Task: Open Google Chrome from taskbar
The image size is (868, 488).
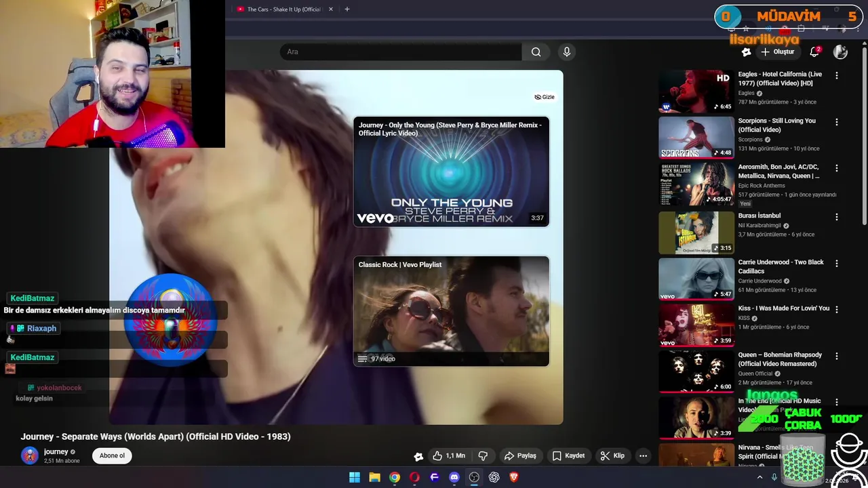Action: [x=395, y=477]
